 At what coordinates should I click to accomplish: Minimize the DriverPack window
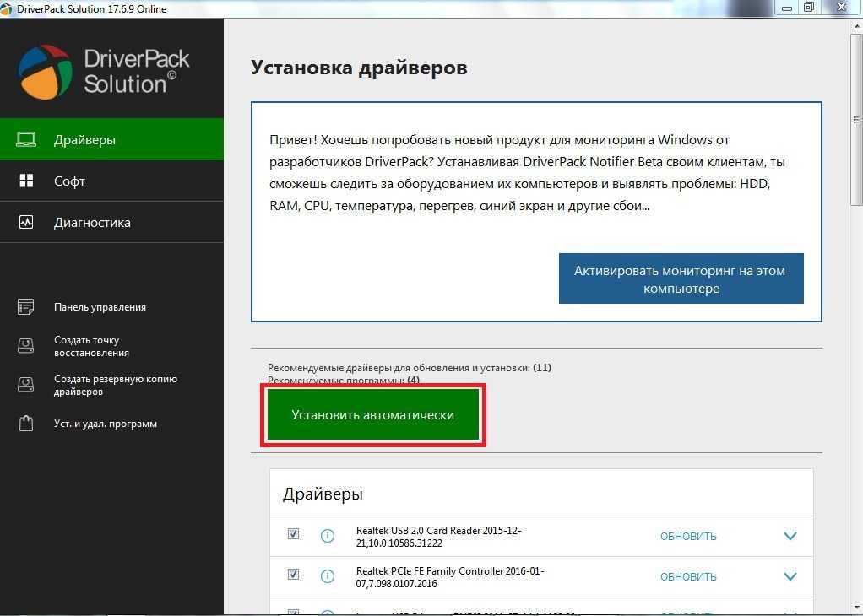[787, 7]
